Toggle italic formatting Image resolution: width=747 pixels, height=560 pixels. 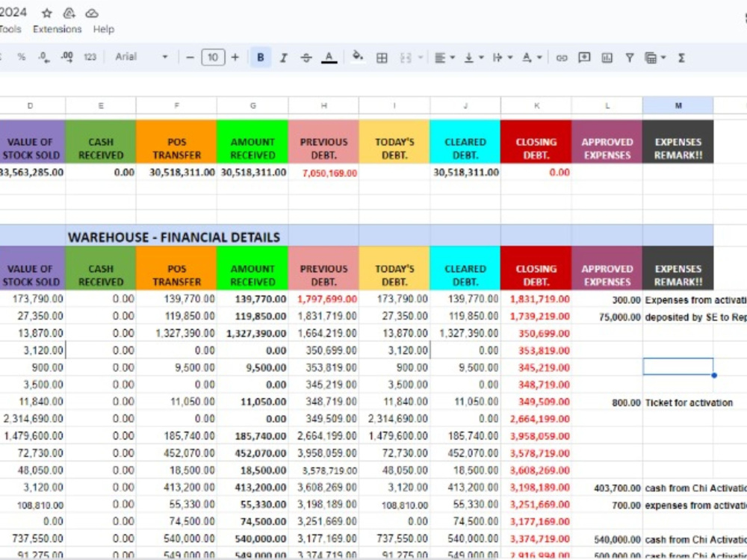pyautogui.click(x=283, y=57)
